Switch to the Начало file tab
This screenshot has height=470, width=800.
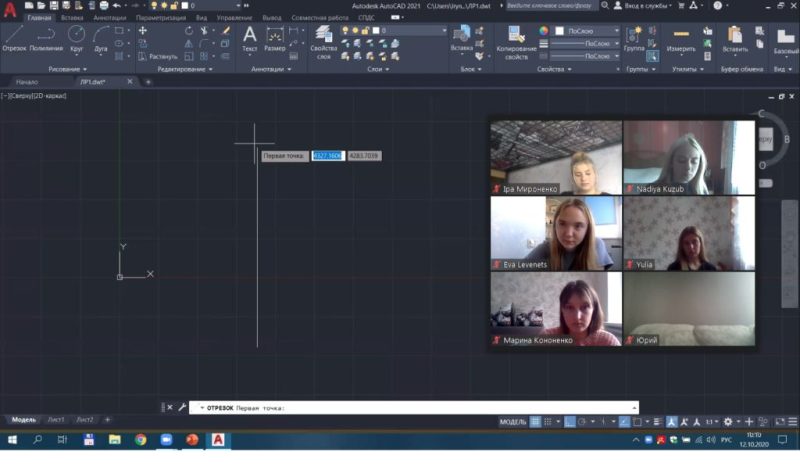(27, 82)
